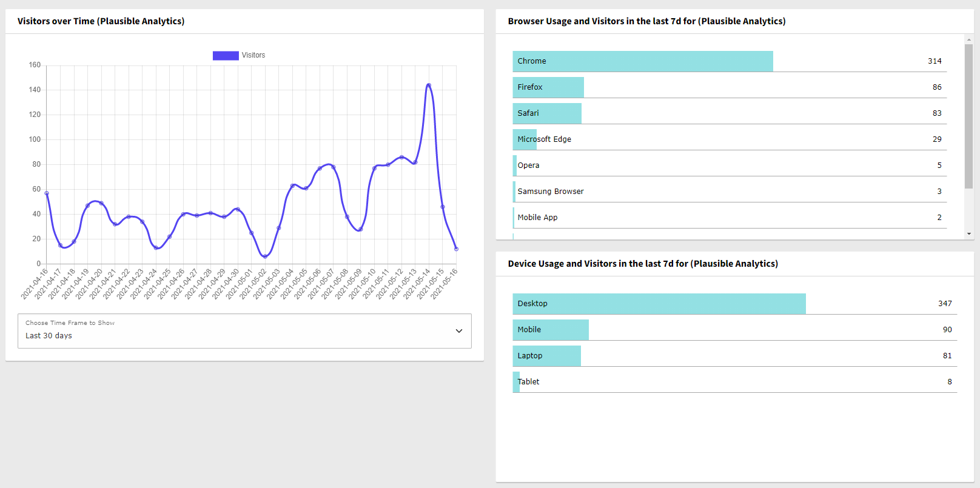Click Laptop's visitor count 81
This screenshot has width=980, height=488.
(x=947, y=356)
